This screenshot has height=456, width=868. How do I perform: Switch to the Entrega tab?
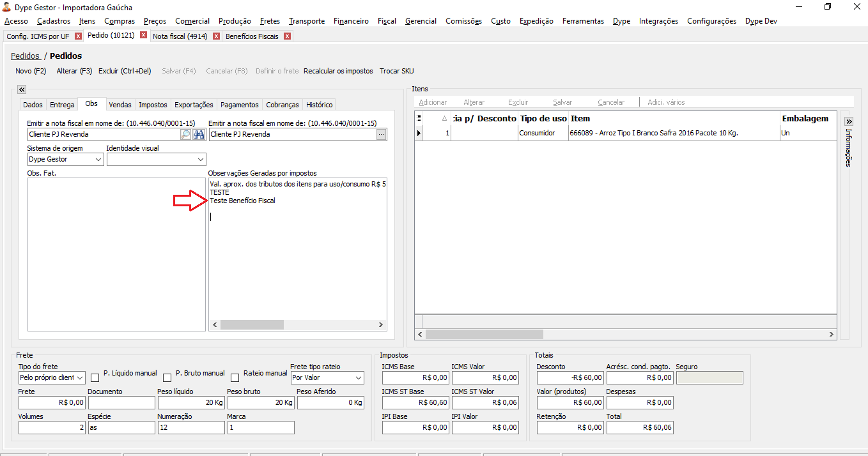pos(62,105)
